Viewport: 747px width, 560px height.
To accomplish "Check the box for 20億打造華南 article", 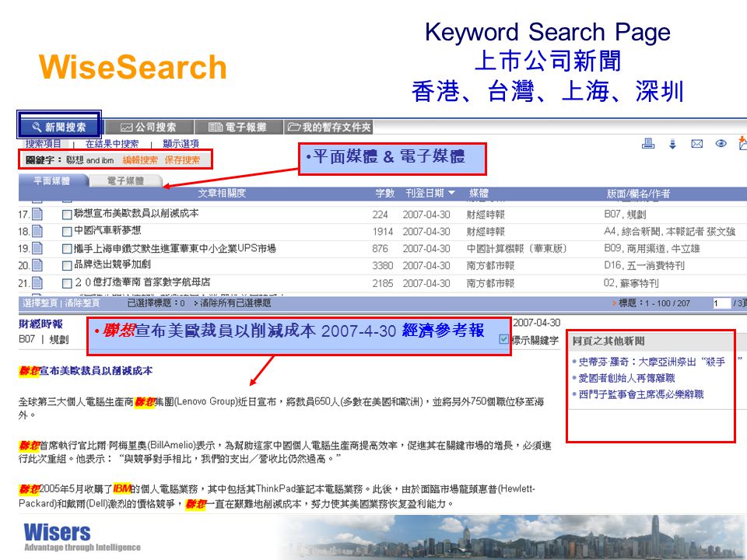I will coord(67,283).
